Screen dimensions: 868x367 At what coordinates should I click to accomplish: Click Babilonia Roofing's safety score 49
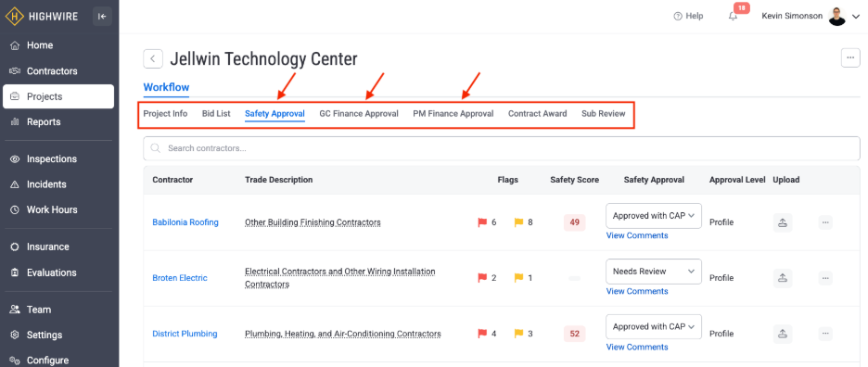tap(575, 222)
